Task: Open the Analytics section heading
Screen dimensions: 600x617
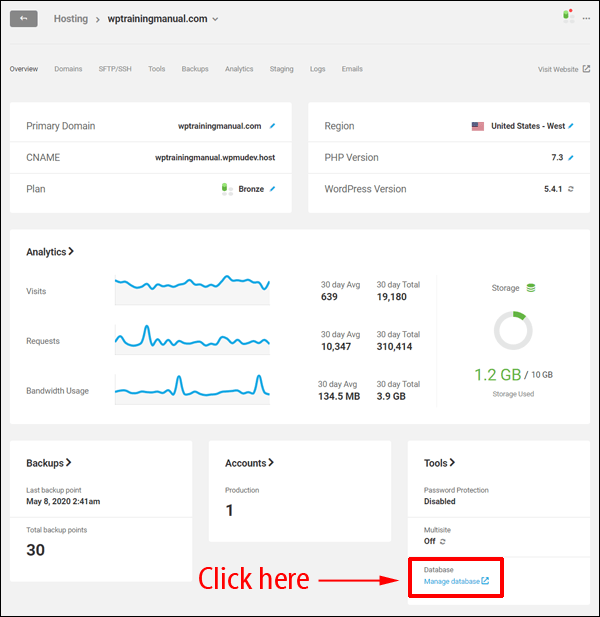Action: click(x=50, y=252)
